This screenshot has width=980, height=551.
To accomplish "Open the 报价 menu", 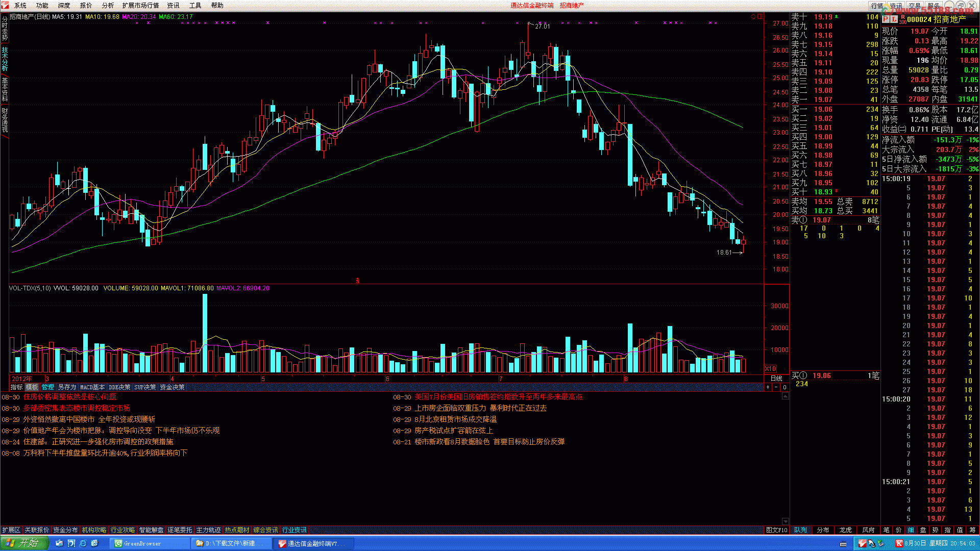I will [x=86, y=6].
